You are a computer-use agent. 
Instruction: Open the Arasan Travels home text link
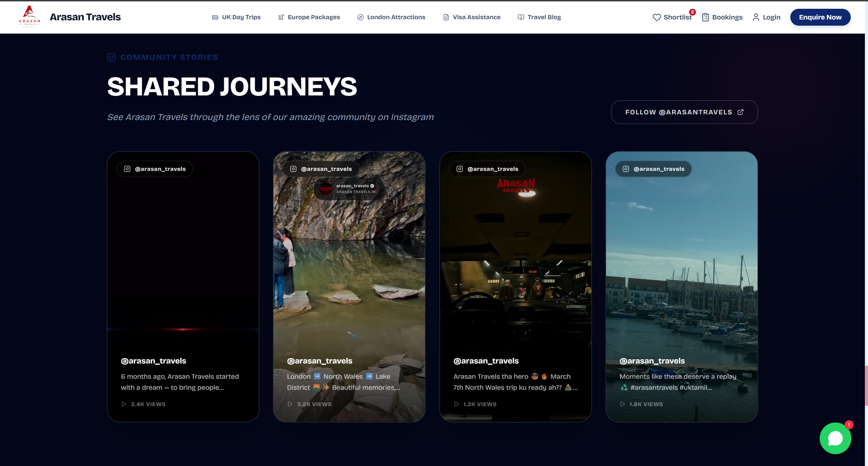tap(85, 17)
